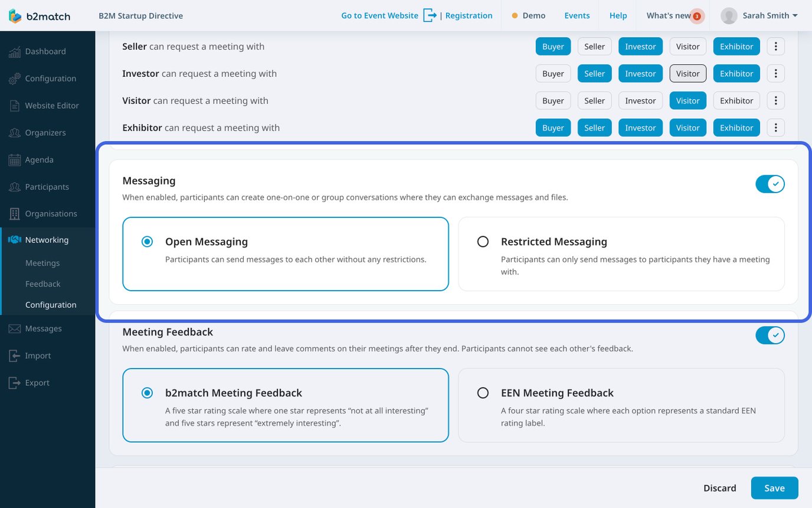Disable the Messaging feature toggle
This screenshot has width=812, height=508.
click(770, 184)
